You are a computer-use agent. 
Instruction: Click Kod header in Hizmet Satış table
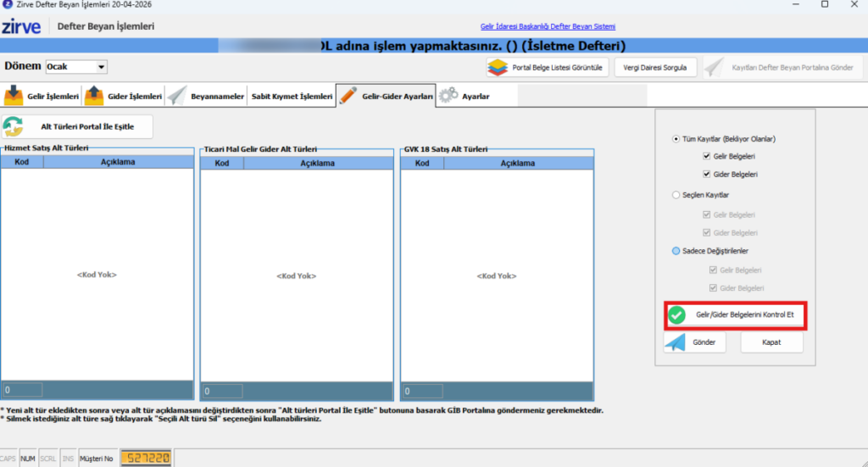(x=21, y=162)
